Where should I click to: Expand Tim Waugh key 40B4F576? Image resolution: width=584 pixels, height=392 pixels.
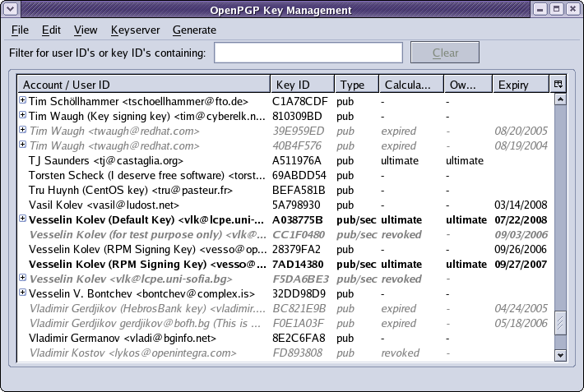click(x=23, y=145)
